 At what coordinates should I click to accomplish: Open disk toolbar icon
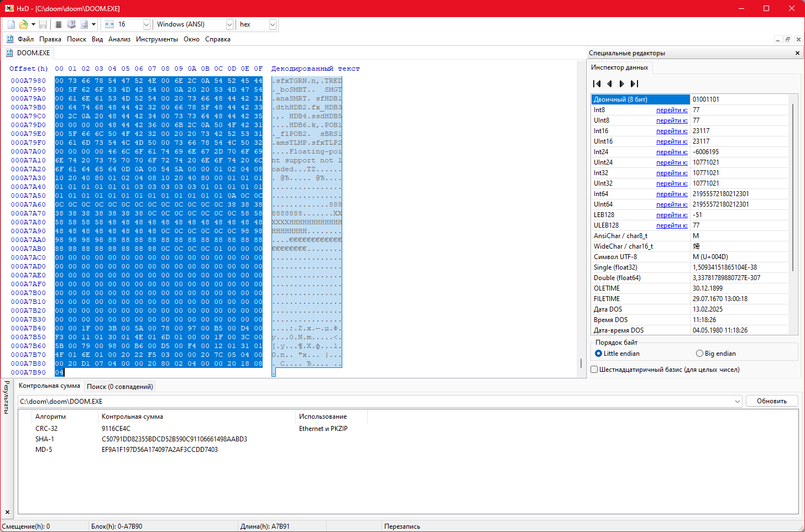(71, 24)
